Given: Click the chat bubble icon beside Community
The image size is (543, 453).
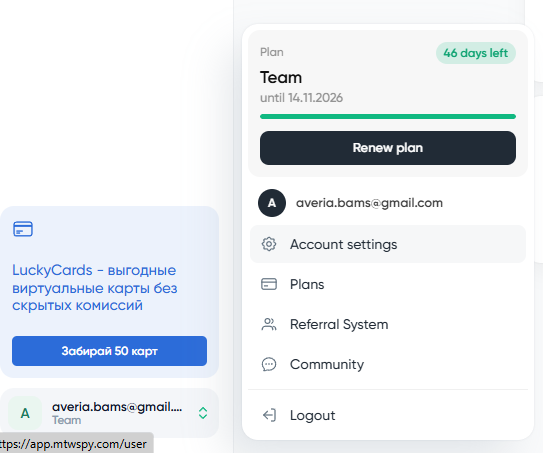Looking at the screenshot, I should tap(269, 364).
